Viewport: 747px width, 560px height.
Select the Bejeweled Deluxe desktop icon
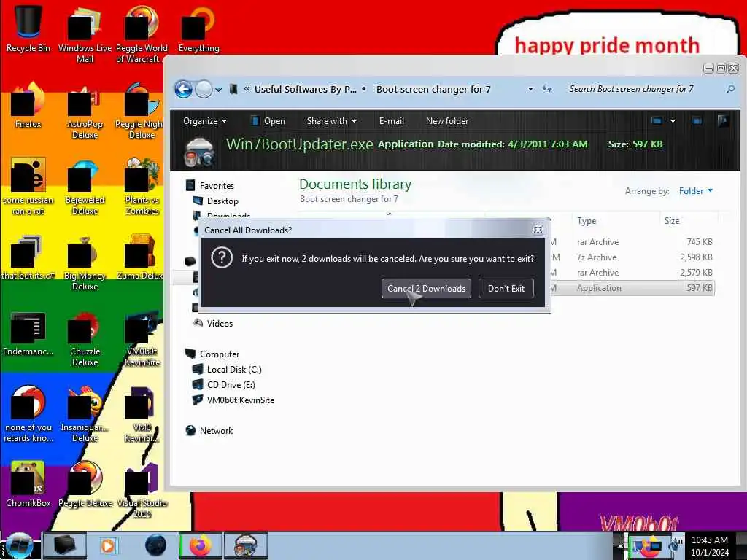85,186
